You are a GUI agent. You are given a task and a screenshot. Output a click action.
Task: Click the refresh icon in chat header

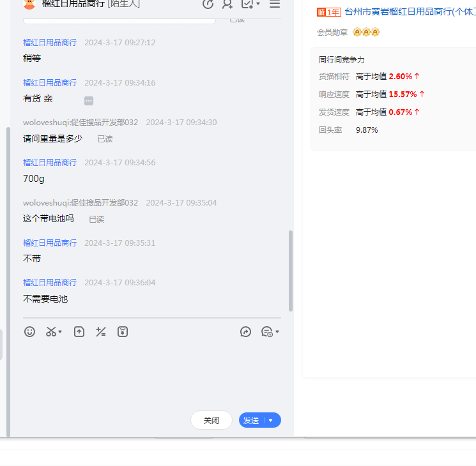(208, 4)
